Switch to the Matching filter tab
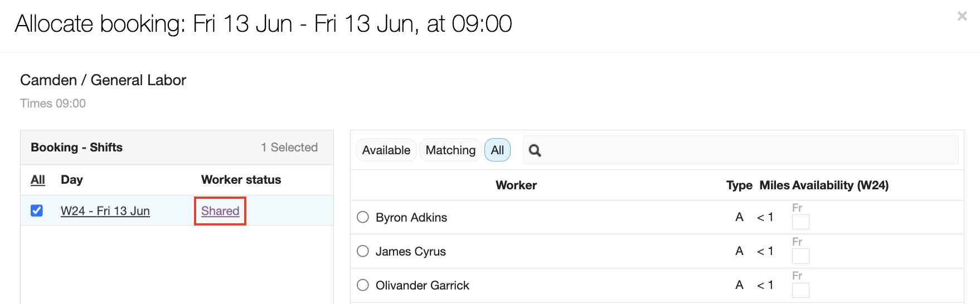The height and width of the screenshot is (304, 980). pyautogui.click(x=450, y=150)
